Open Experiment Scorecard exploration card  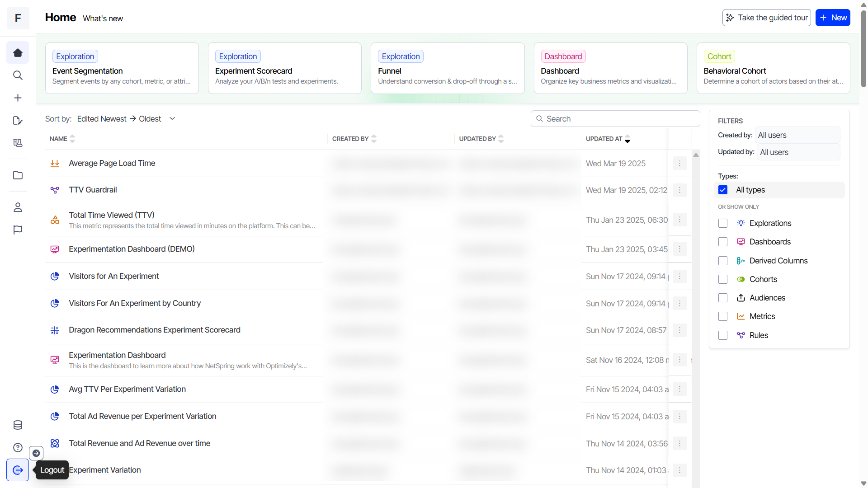click(x=285, y=68)
